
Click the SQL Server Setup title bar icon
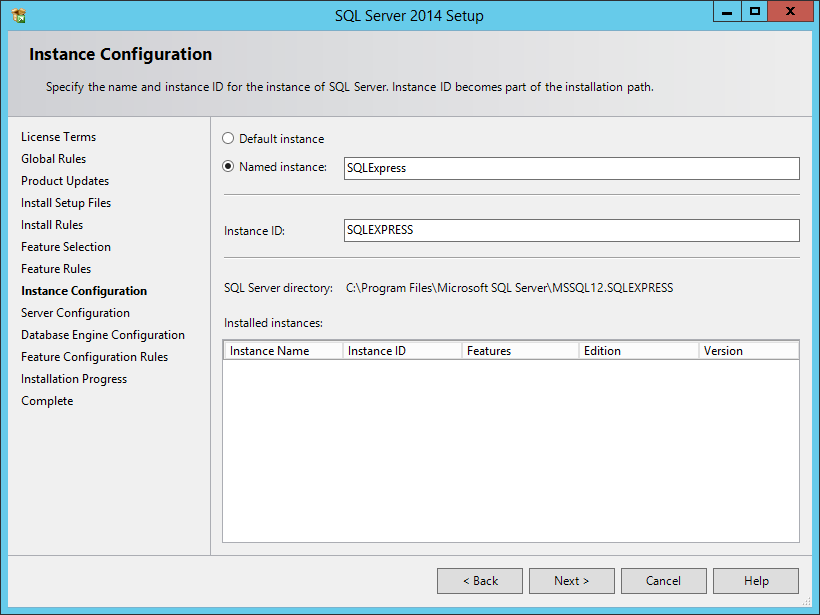pos(18,15)
